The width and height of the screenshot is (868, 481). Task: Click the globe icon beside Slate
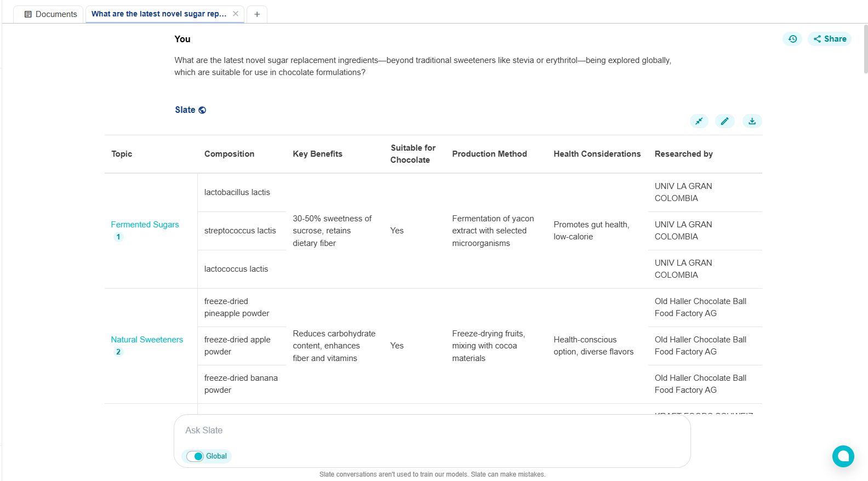coord(202,110)
